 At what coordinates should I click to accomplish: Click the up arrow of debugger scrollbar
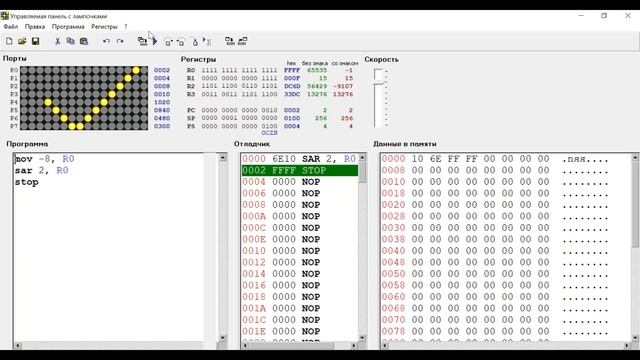point(362,158)
